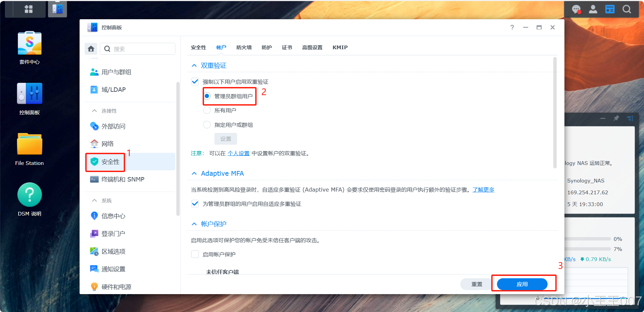Open notifications chat bubble icon
The width and height of the screenshot is (644, 312).
click(x=577, y=9)
